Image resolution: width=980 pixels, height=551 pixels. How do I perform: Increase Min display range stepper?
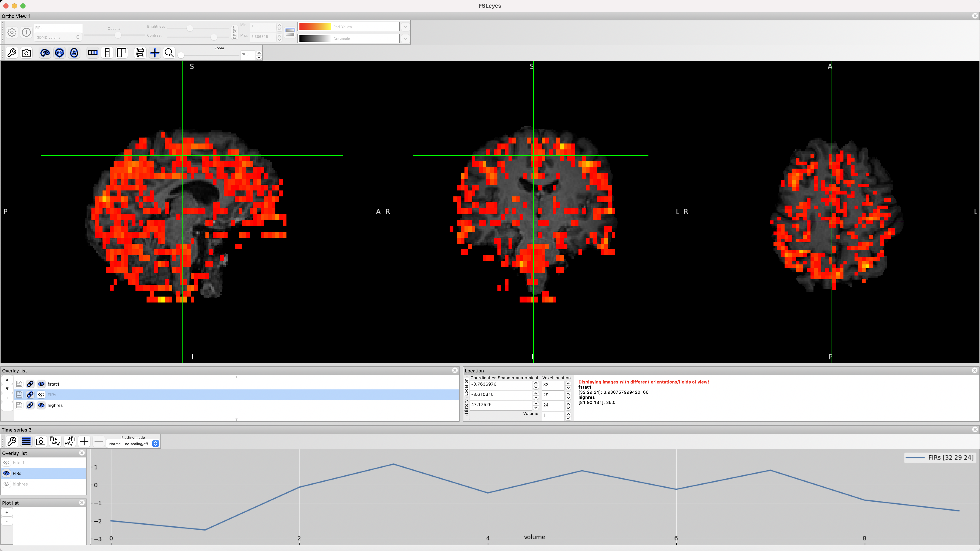point(279,25)
